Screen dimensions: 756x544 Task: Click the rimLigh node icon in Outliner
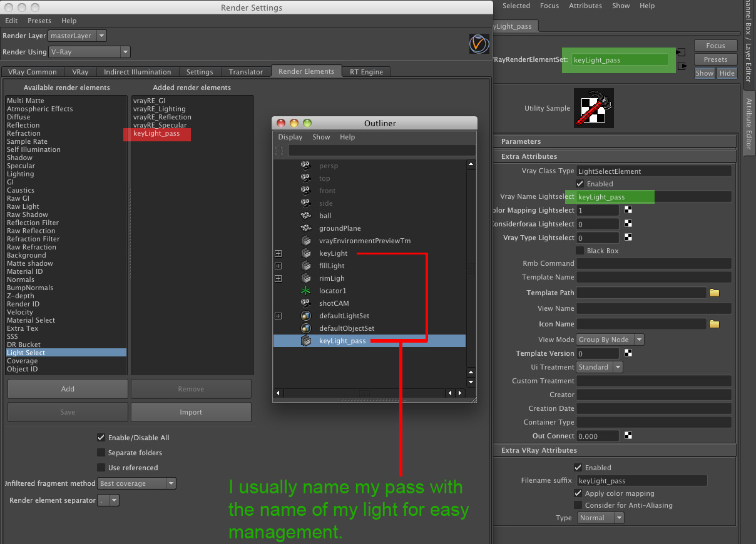(306, 278)
